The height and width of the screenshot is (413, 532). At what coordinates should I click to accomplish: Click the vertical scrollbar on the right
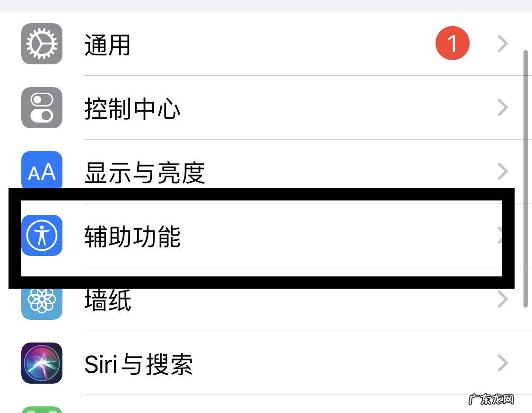525,179
